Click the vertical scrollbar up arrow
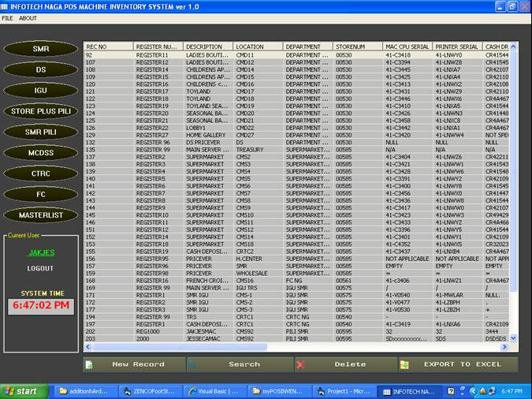Screen dimensions: 532x399 513,47
